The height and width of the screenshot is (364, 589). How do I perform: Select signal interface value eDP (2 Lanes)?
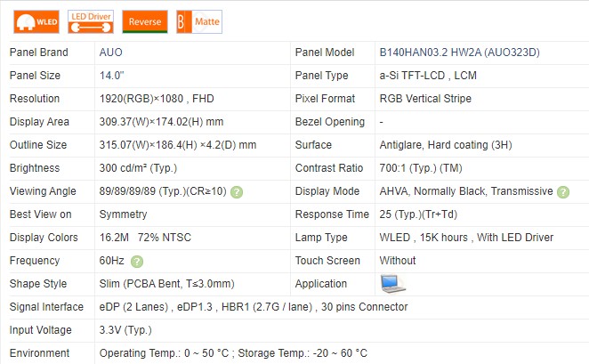133,307
